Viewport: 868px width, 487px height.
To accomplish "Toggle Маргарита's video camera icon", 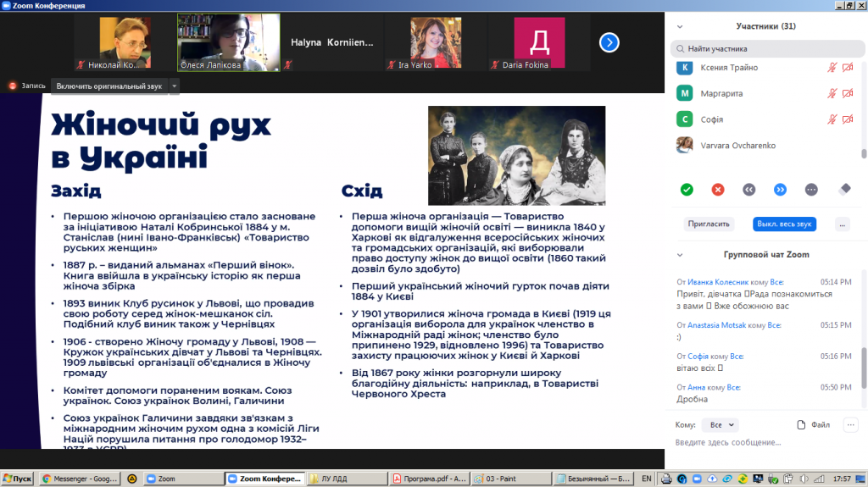I will [848, 93].
